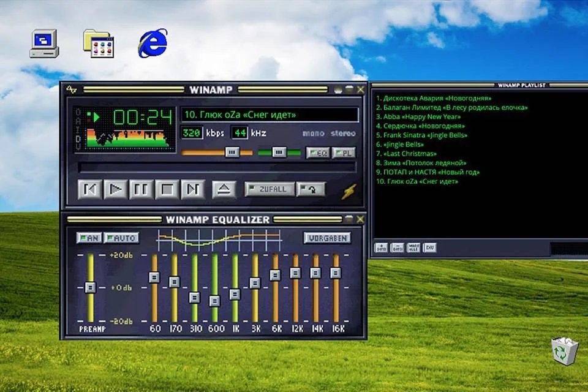
Task: Toggle the PL playlist window button
Action: tap(344, 153)
